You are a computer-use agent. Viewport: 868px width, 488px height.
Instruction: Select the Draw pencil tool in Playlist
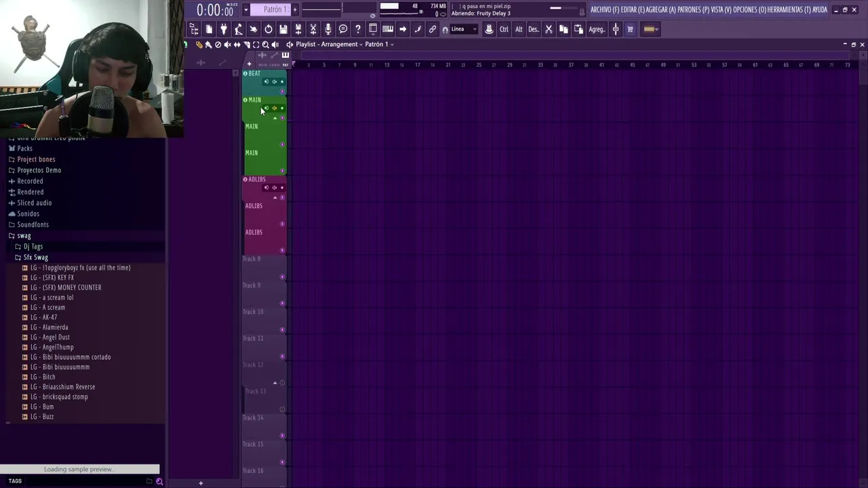(199, 45)
